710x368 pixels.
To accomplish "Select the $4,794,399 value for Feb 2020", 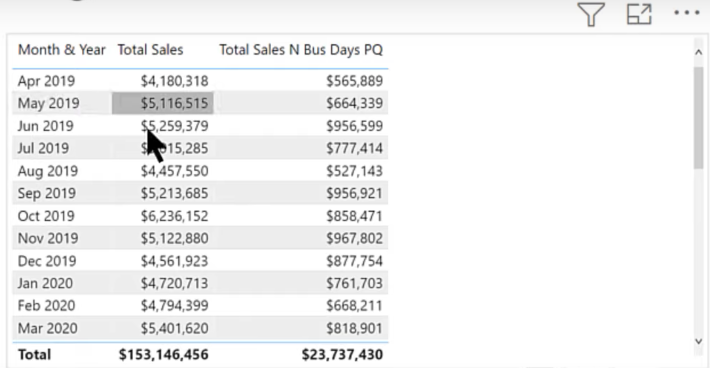I will click(x=174, y=306).
